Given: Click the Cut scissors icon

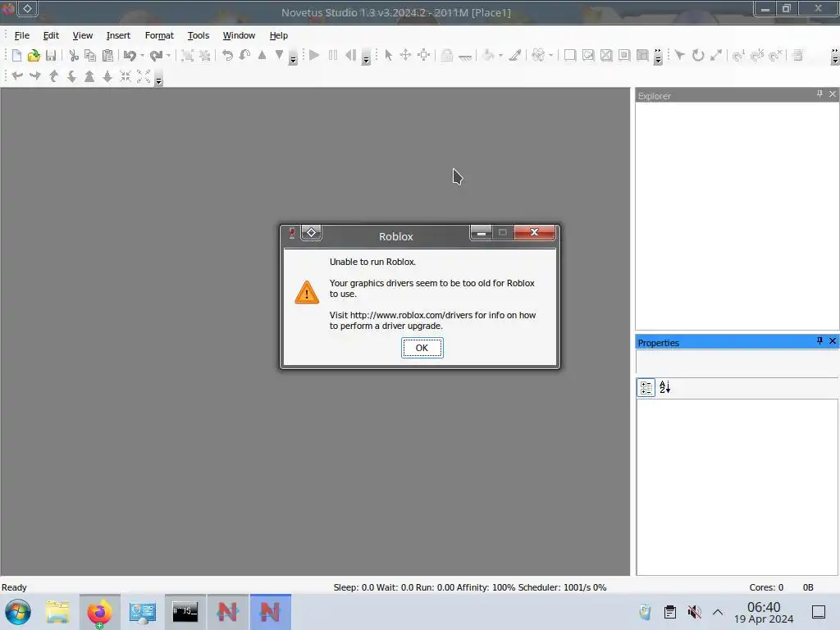Looking at the screenshot, I should tap(74, 55).
